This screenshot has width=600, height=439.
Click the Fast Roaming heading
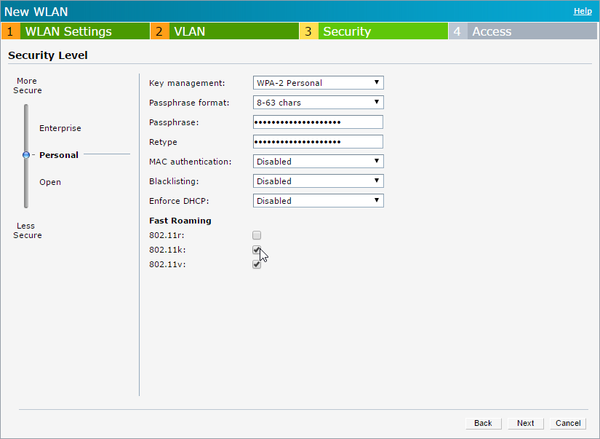pyautogui.click(x=180, y=221)
